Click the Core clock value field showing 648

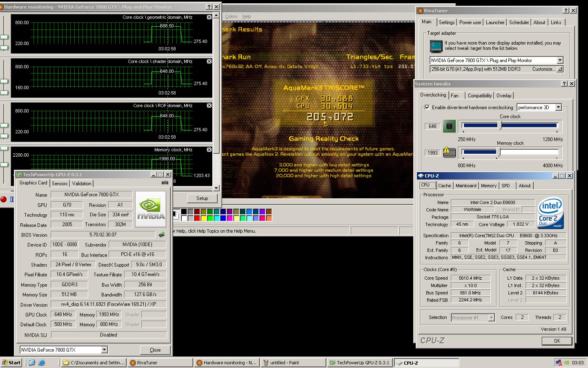[x=432, y=126]
